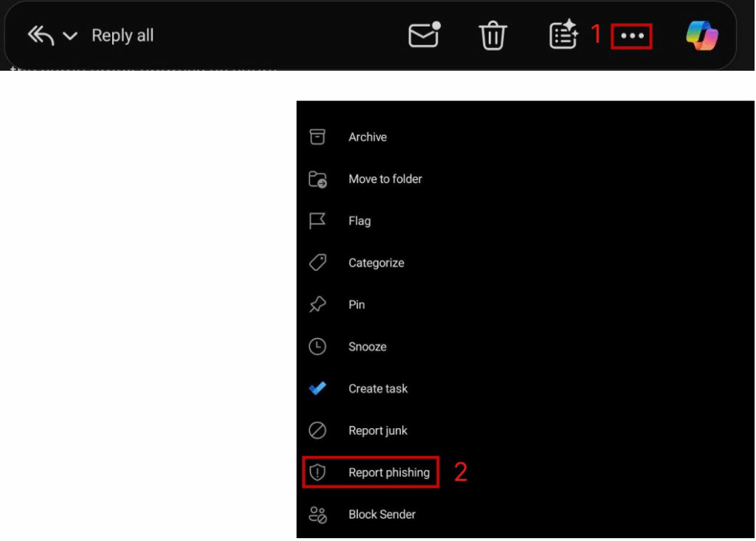
Task: Mark the message as unread envelope icon
Action: (x=425, y=35)
